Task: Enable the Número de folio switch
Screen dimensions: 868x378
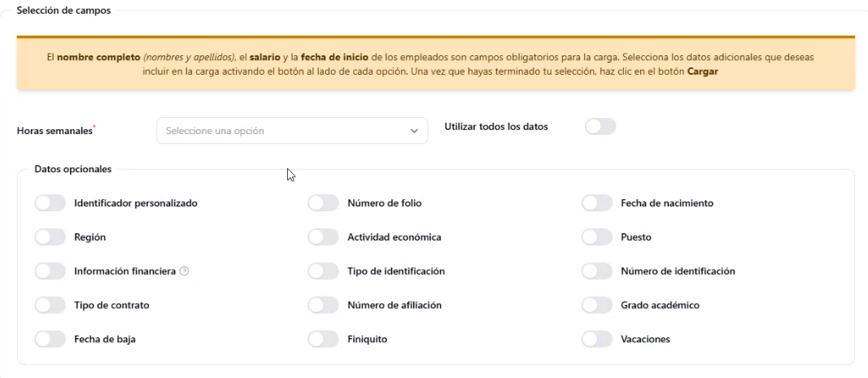Action: point(323,203)
